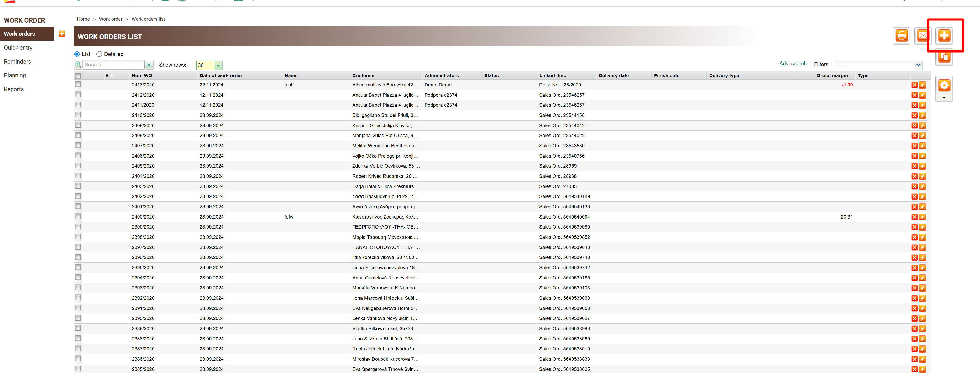Expand the Filters dropdown

click(918, 65)
